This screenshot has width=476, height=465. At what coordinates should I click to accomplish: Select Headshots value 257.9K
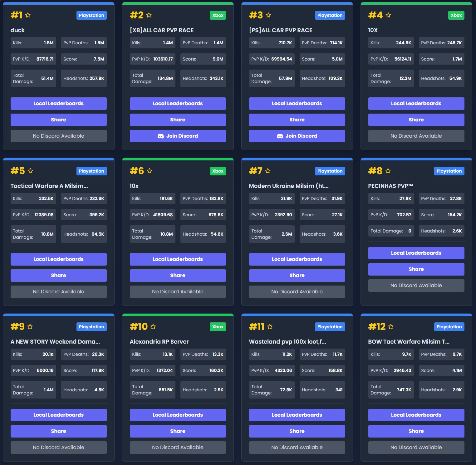click(97, 78)
